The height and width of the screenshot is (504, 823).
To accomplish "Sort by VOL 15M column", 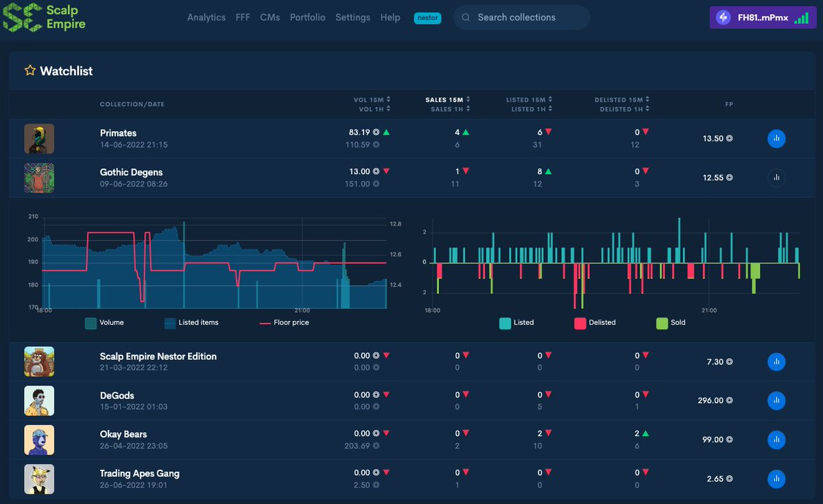I will [372, 99].
